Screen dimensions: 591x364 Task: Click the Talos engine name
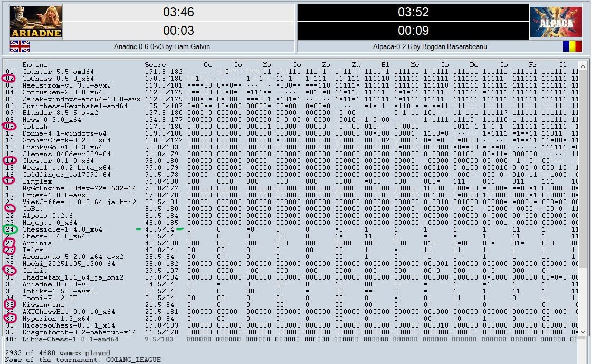click(x=33, y=250)
